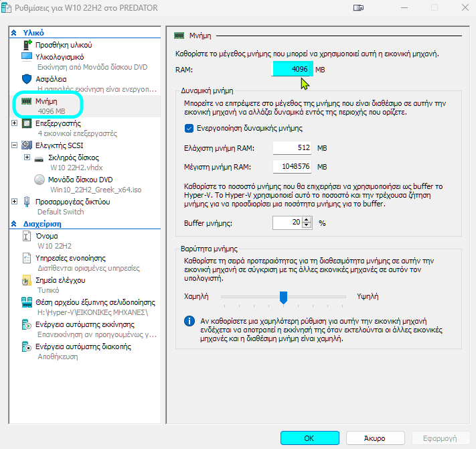476x449 pixels.
Task: Click the Άκυρο (Cancel) button
Action: pos(375,438)
